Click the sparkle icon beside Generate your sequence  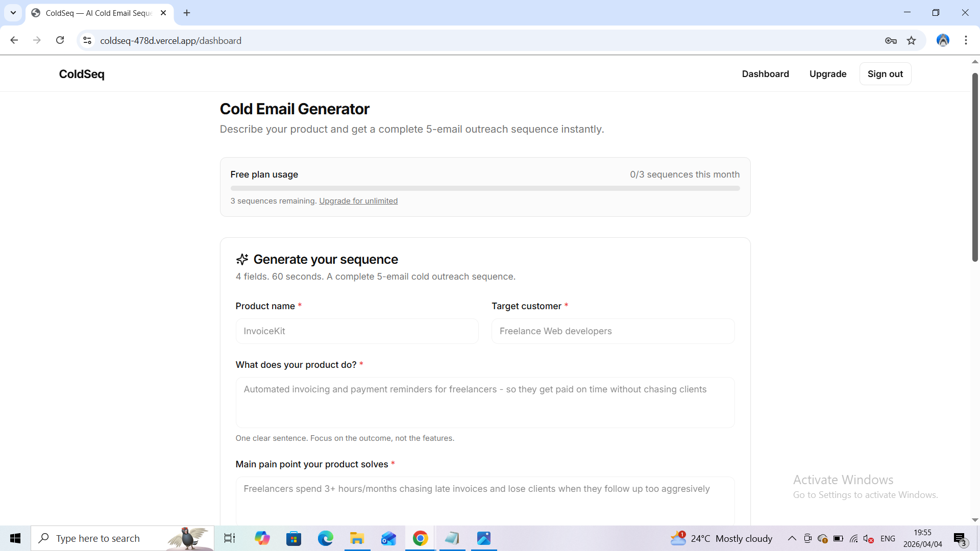pyautogui.click(x=242, y=259)
